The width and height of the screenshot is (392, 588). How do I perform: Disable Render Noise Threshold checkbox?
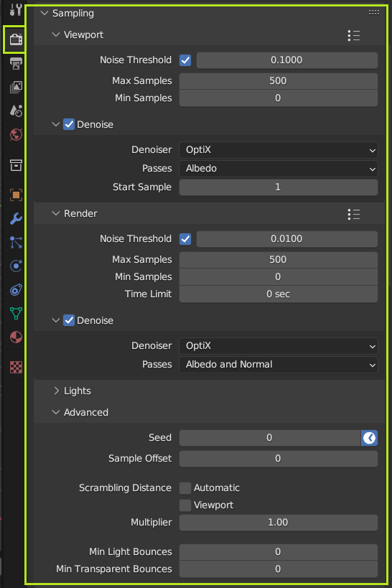185,239
